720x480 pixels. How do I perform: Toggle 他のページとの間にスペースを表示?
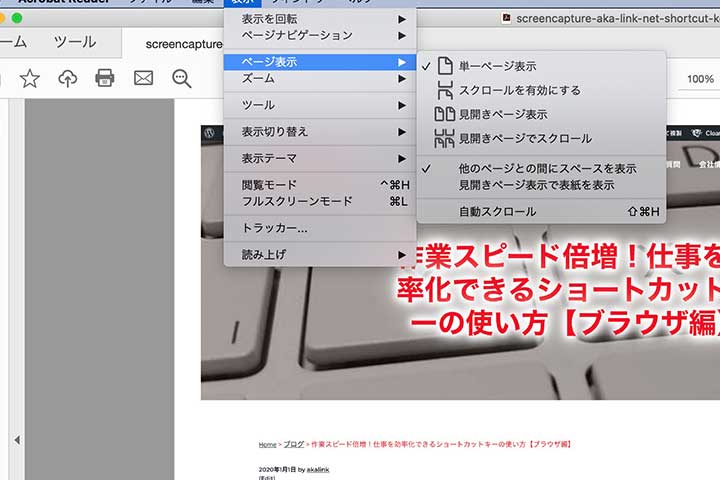click(542, 169)
